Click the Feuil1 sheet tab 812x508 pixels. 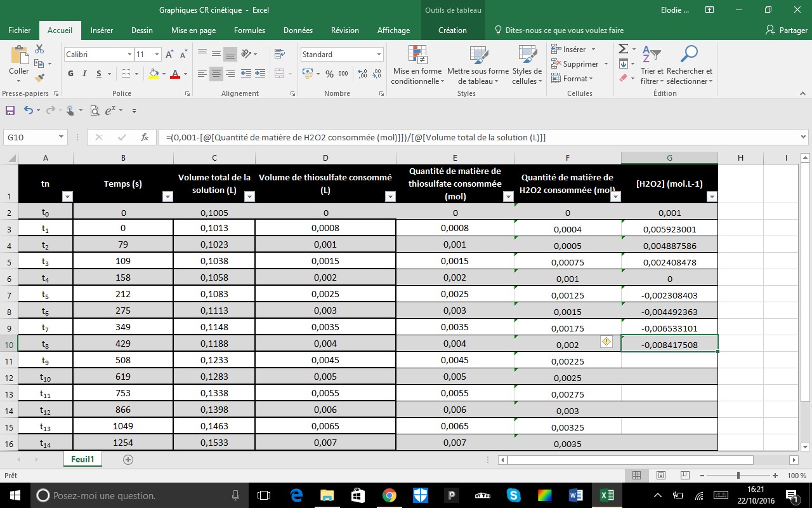click(x=82, y=459)
